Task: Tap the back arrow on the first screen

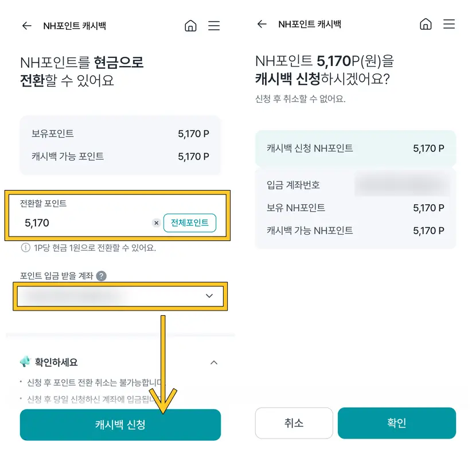Action: (28, 25)
